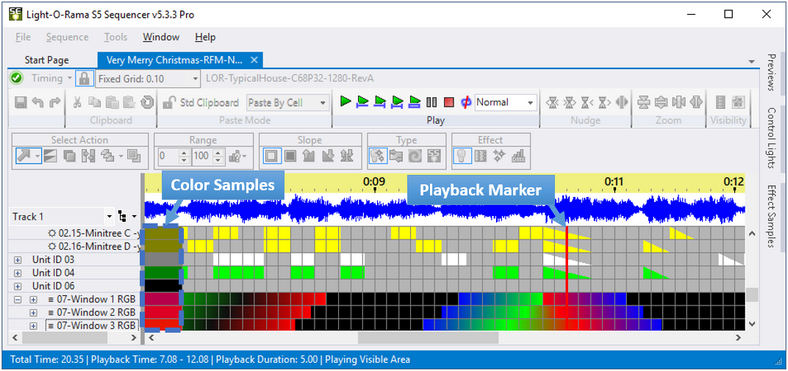The height and width of the screenshot is (371, 788).
Task: Choose the film strip Effect icon
Action: coord(480,156)
